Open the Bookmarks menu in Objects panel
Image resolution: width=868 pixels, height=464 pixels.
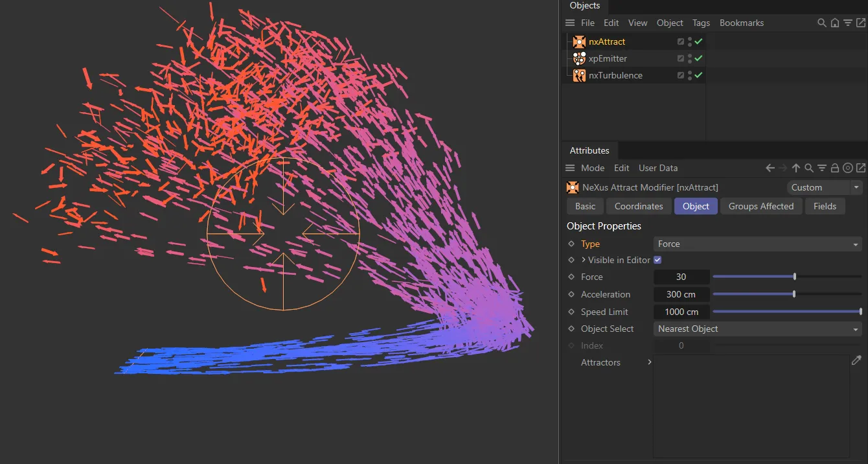pyautogui.click(x=741, y=23)
